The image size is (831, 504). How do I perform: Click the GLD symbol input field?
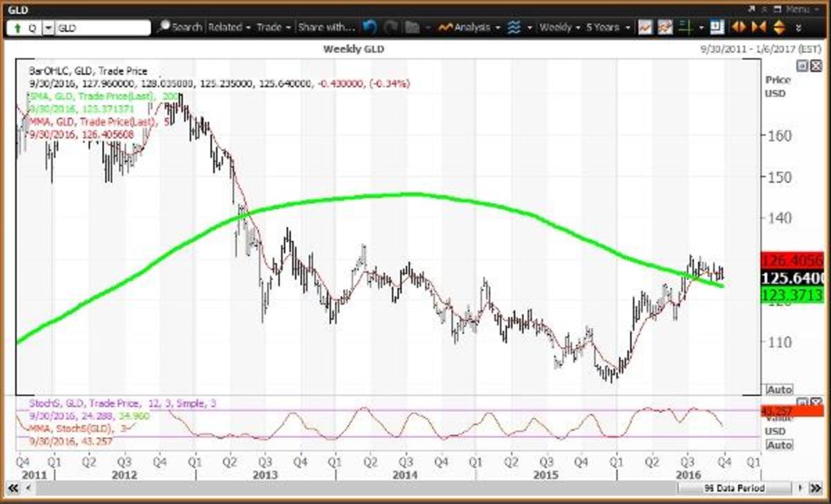pyautogui.click(x=102, y=28)
